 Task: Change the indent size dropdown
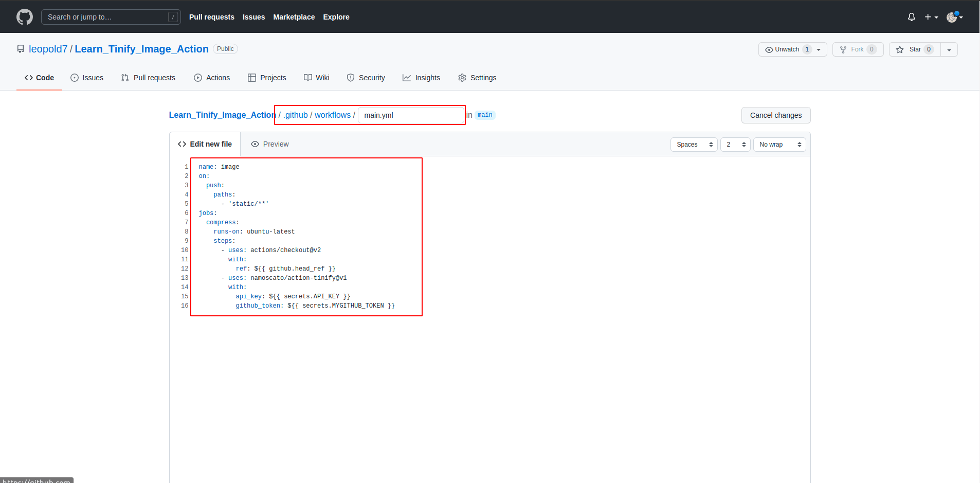735,145
